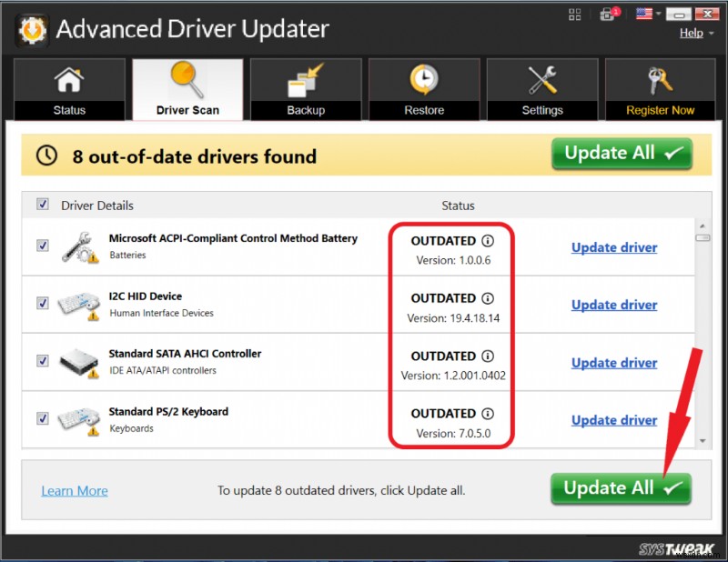Click the Register Now tab
The height and width of the screenshot is (562, 728).
(661, 89)
